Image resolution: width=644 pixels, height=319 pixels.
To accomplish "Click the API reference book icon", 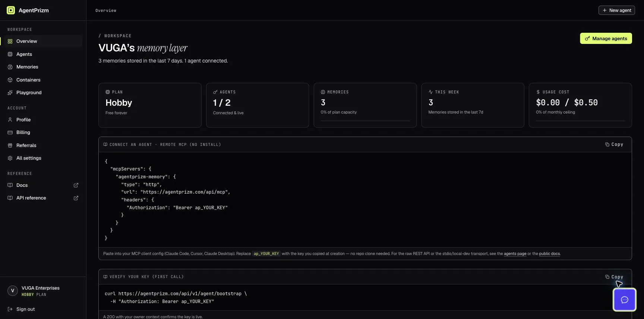I will (10, 198).
